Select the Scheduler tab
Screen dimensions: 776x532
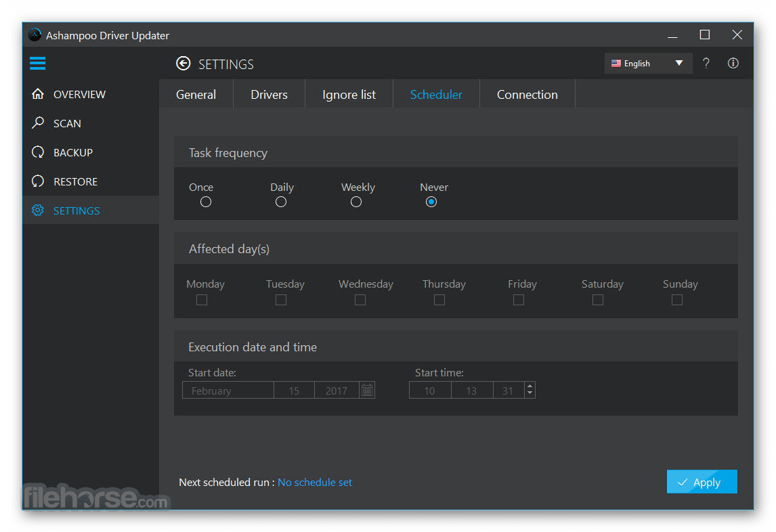point(436,94)
